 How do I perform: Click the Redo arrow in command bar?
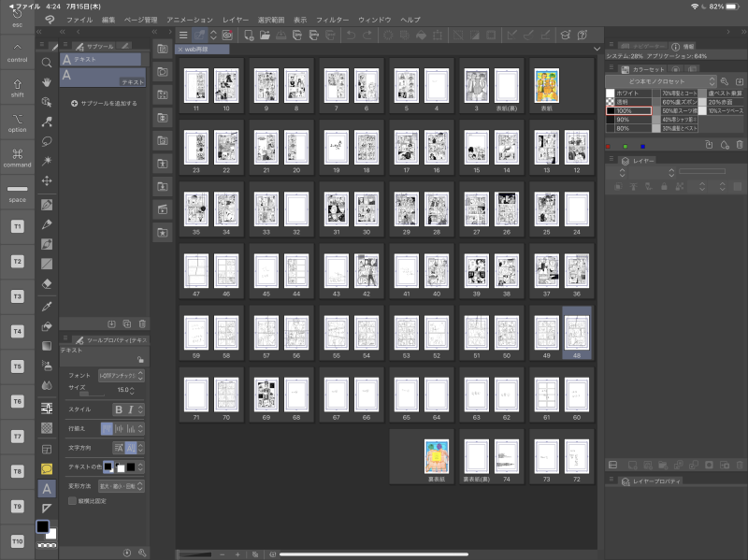pos(367,36)
